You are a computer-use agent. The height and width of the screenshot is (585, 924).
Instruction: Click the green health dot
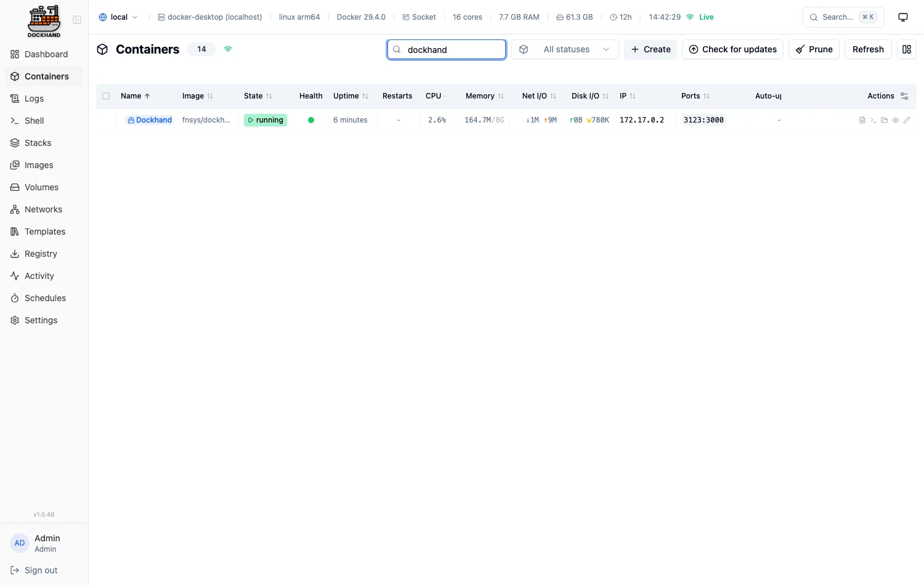click(x=311, y=120)
